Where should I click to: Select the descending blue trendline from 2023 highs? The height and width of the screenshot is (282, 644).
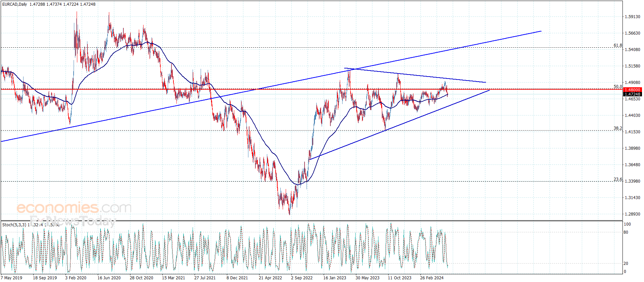pyautogui.click(x=415, y=76)
